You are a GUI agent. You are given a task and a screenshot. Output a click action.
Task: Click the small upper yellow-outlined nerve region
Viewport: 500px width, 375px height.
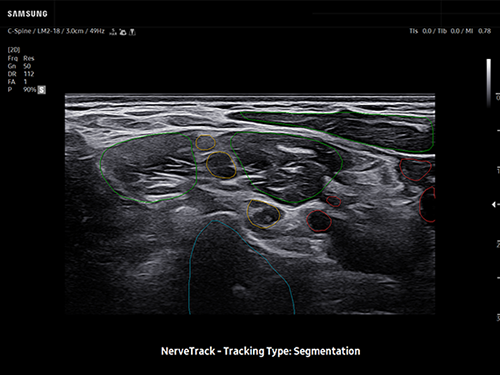pyautogui.click(x=205, y=142)
